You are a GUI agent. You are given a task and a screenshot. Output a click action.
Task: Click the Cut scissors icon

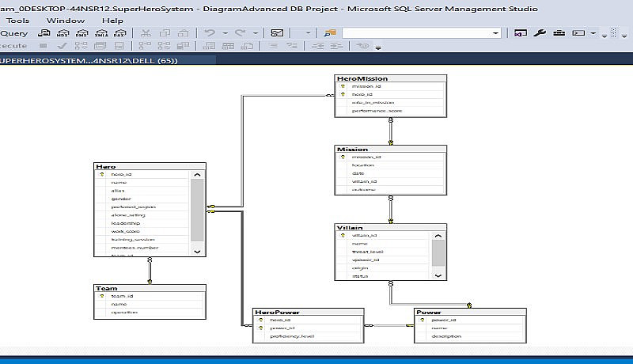(x=146, y=33)
